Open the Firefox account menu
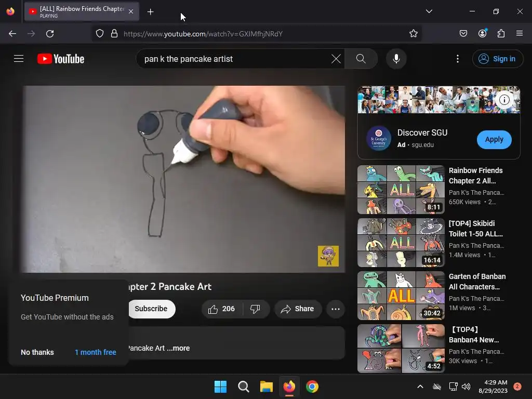This screenshot has height=399, width=532. coord(482,33)
